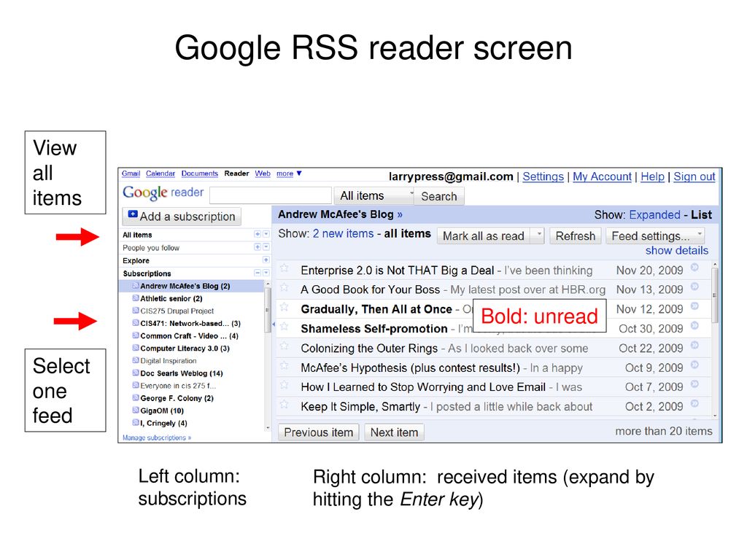Image resolution: width=747 pixels, height=560 pixels.
Task: Open Web link in top bar
Action: tap(263, 174)
